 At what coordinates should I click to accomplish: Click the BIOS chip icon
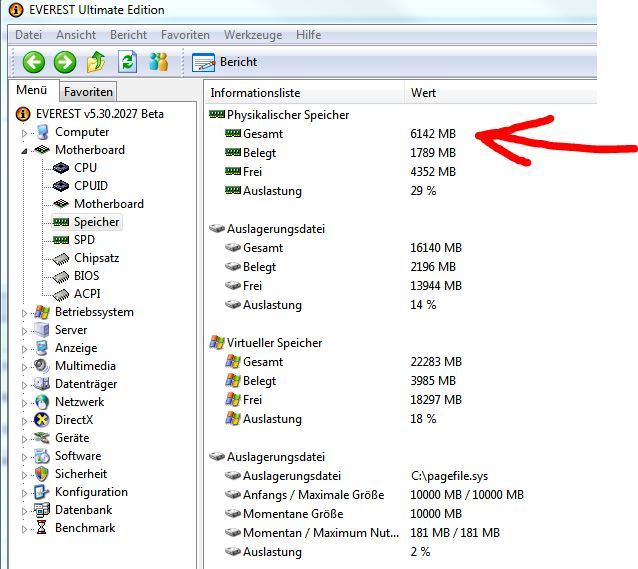click(x=61, y=276)
